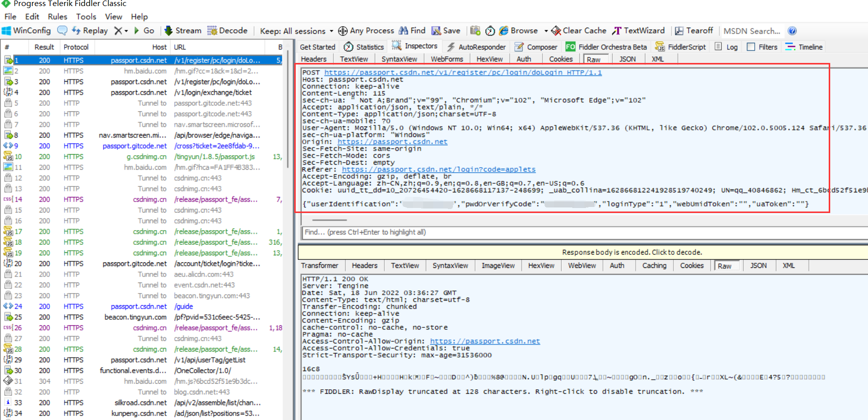This screenshot has width=868, height=420.
Task: Click the comment speech-bubble icon
Action: pyautogui.click(x=62, y=31)
